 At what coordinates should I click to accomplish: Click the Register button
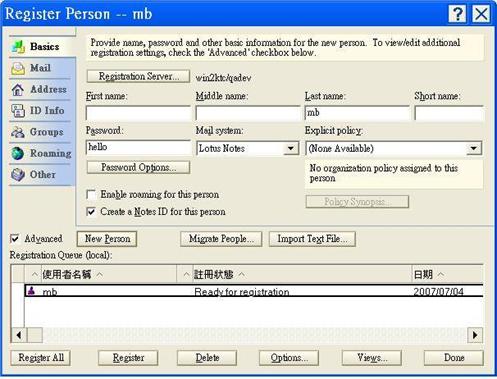coord(128,358)
